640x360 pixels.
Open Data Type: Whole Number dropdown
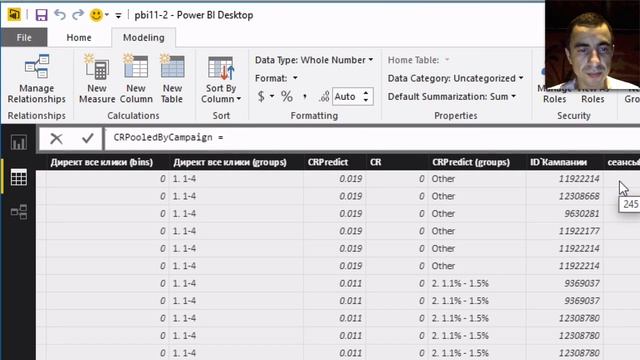pos(314,60)
